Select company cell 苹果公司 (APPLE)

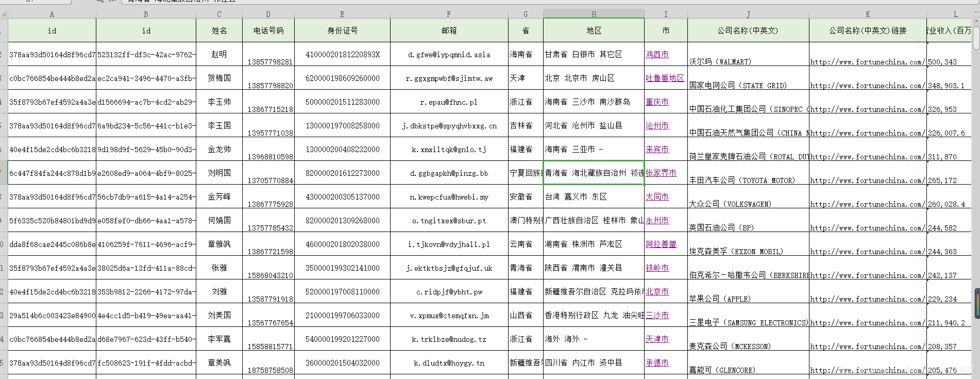748,291
